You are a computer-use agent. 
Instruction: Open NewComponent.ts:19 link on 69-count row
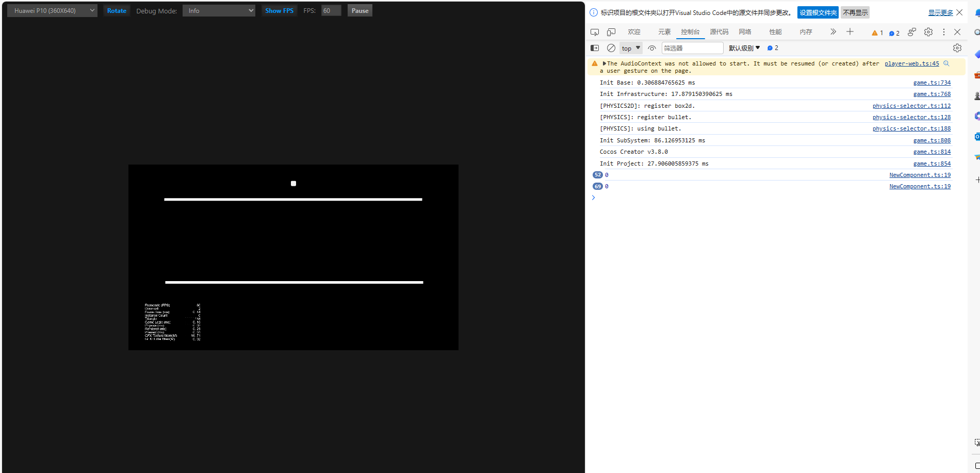(920, 186)
